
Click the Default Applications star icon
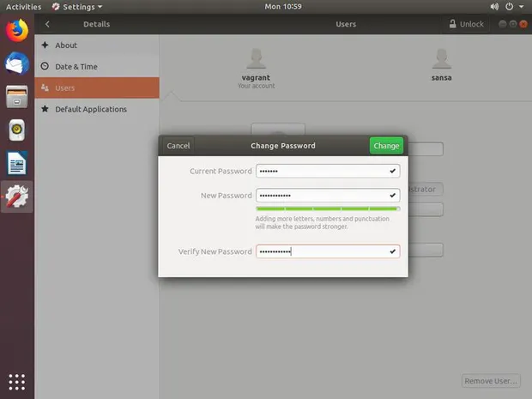coord(45,109)
